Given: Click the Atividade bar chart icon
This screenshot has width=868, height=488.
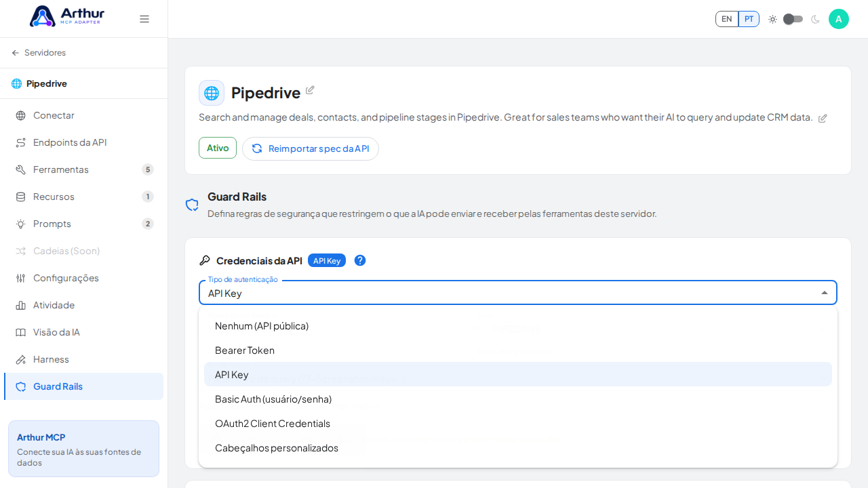Looking at the screenshot, I should pyautogui.click(x=21, y=305).
